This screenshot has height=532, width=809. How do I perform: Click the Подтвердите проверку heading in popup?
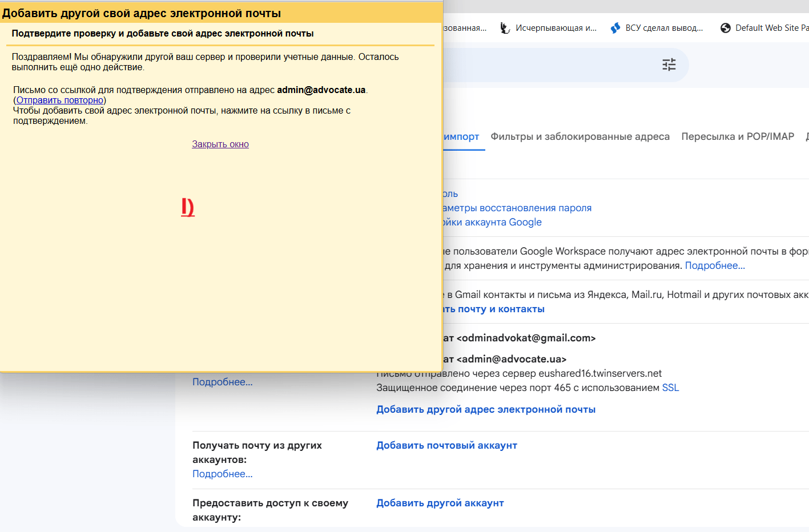click(163, 34)
